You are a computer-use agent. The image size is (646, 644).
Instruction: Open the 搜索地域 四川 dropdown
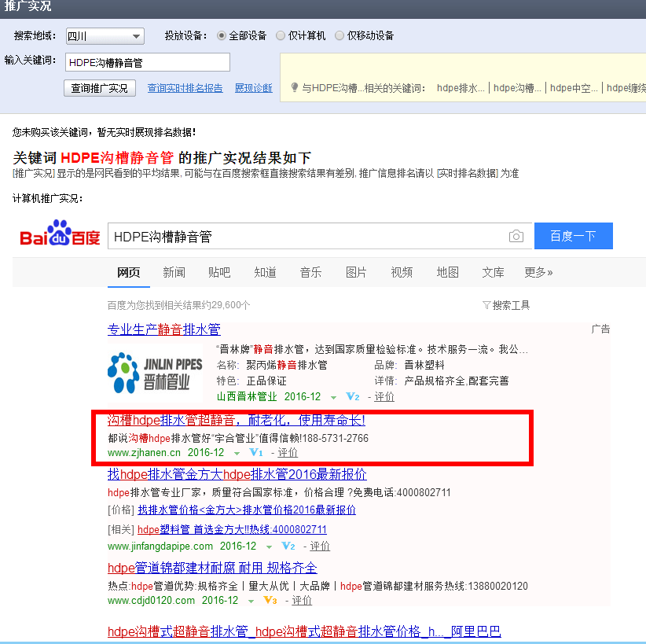point(105,36)
